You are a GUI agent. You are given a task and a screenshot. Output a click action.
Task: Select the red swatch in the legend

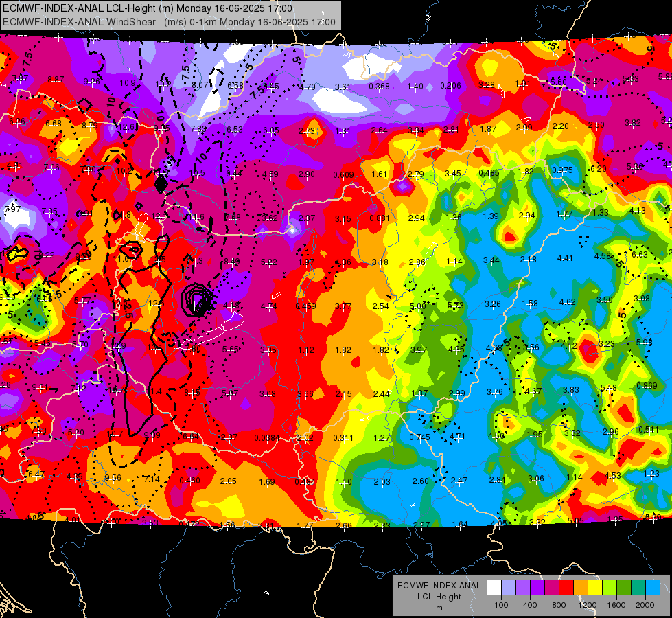tap(566, 588)
